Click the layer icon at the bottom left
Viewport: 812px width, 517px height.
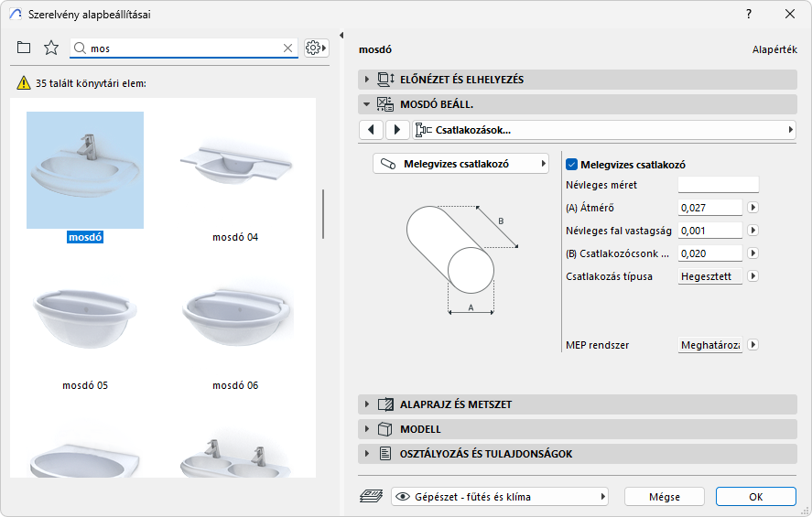(x=372, y=497)
